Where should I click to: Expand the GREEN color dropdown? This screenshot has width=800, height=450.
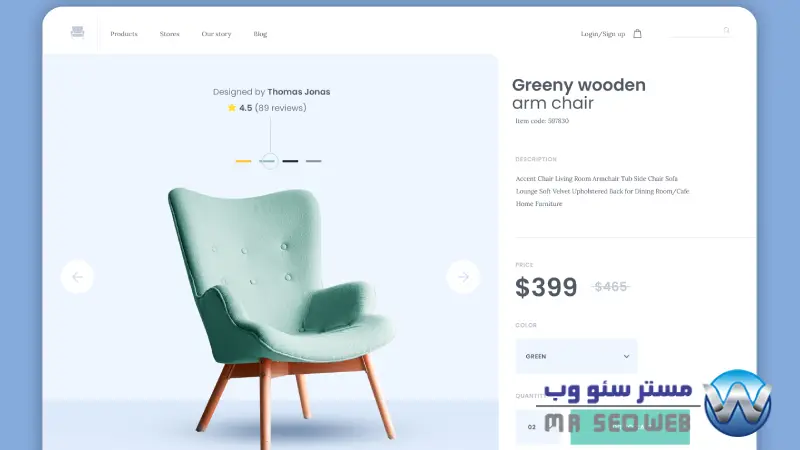click(x=576, y=356)
